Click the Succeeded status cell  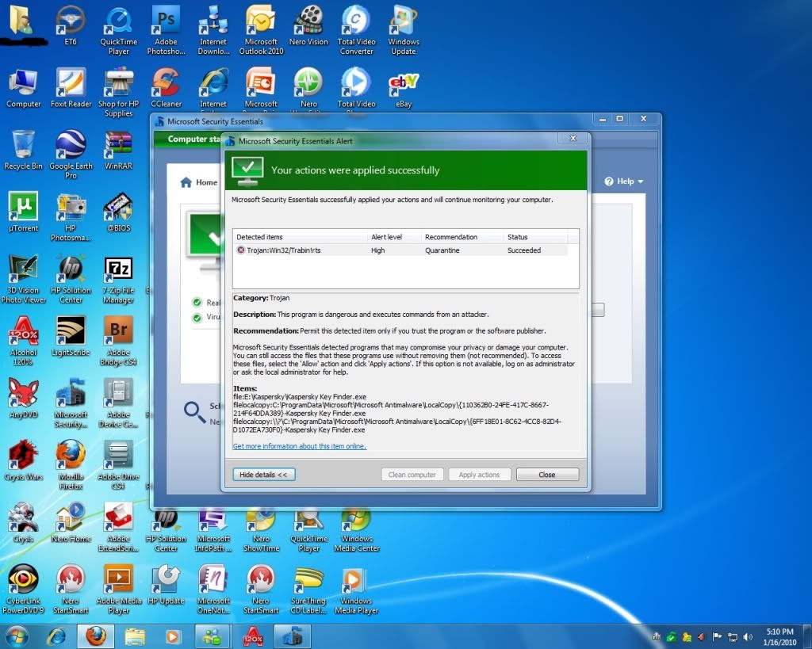point(524,250)
